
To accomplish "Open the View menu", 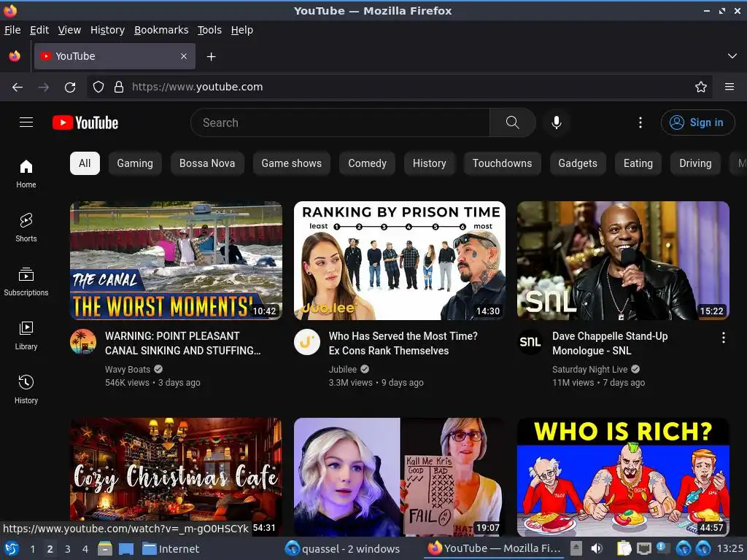I will (x=69, y=30).
